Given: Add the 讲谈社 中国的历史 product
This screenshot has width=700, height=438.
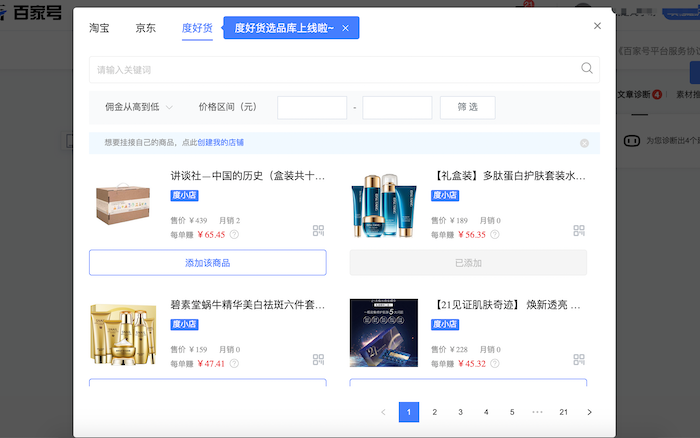Looking at the screenshot, I should (208, 263).
